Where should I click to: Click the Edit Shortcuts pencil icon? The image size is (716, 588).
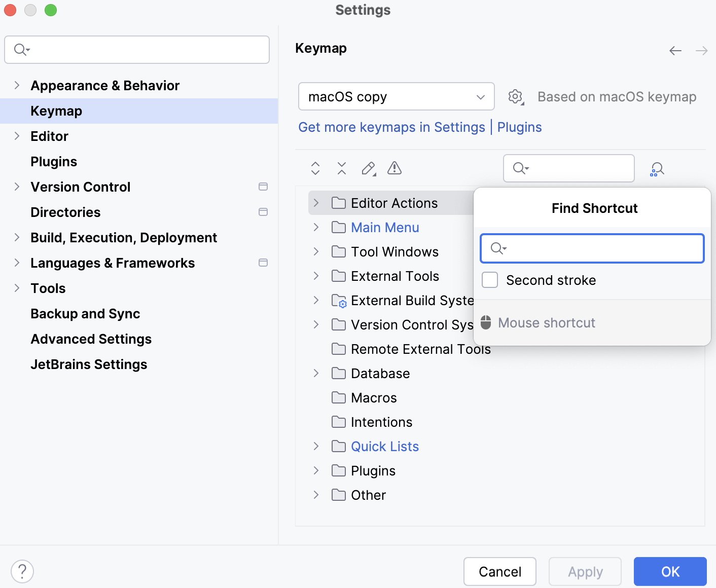click(x=368, y=168)
